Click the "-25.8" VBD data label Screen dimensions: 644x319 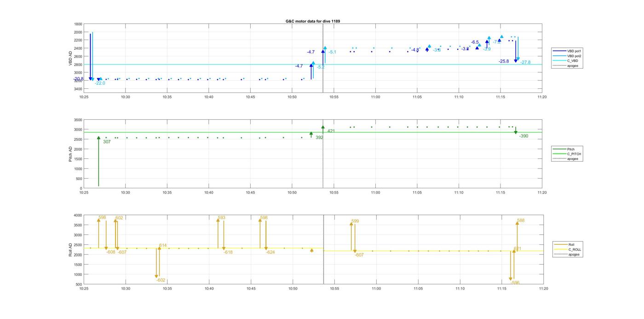point(504,61)
